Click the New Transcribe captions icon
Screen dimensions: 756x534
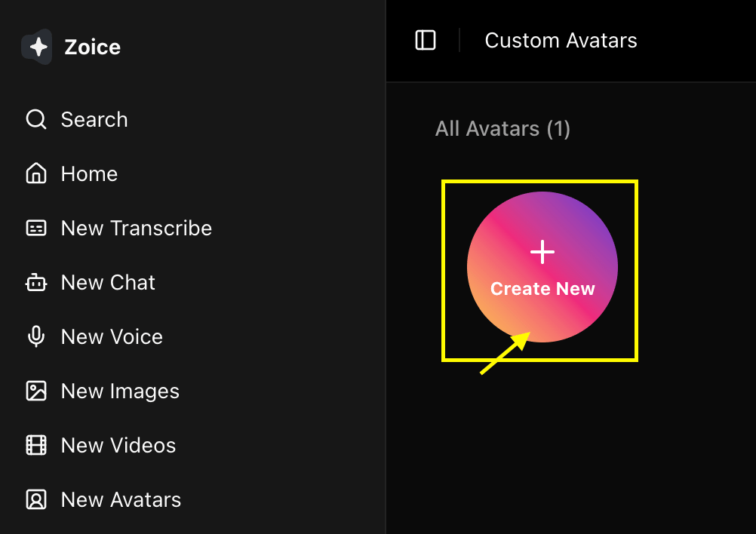coord(36,228)
